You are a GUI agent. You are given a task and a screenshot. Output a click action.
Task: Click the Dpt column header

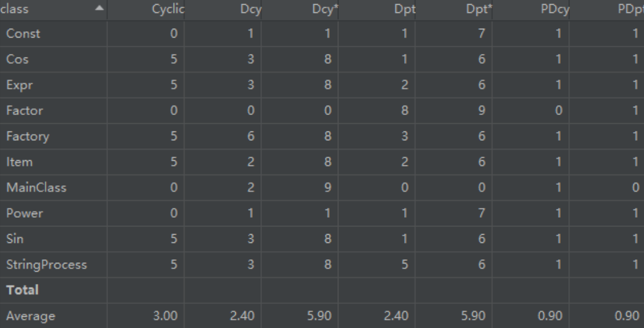pyautogui.click(x=408, y=9)
